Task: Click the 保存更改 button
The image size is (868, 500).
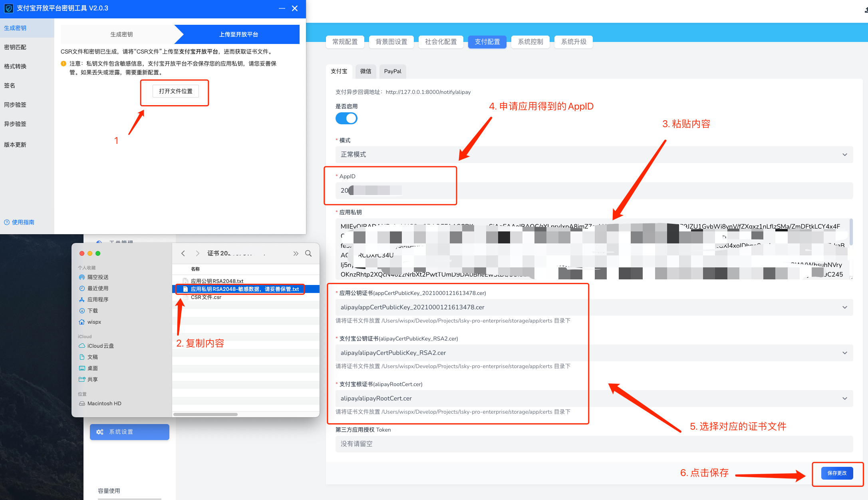Action: (x=837, y=473)
